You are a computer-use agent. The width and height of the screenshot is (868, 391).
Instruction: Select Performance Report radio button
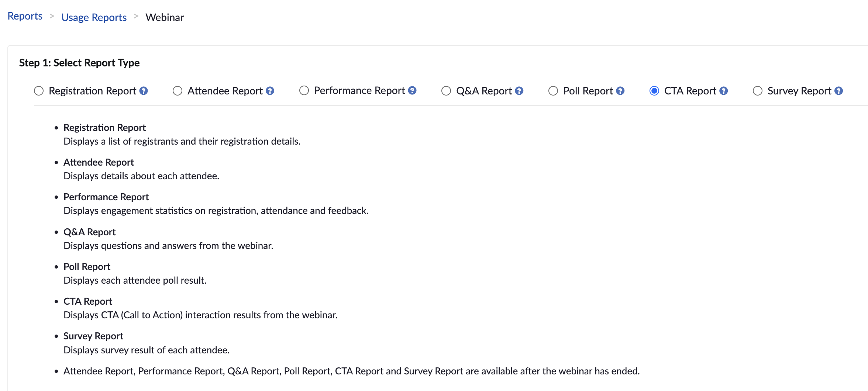pos(304,90)
